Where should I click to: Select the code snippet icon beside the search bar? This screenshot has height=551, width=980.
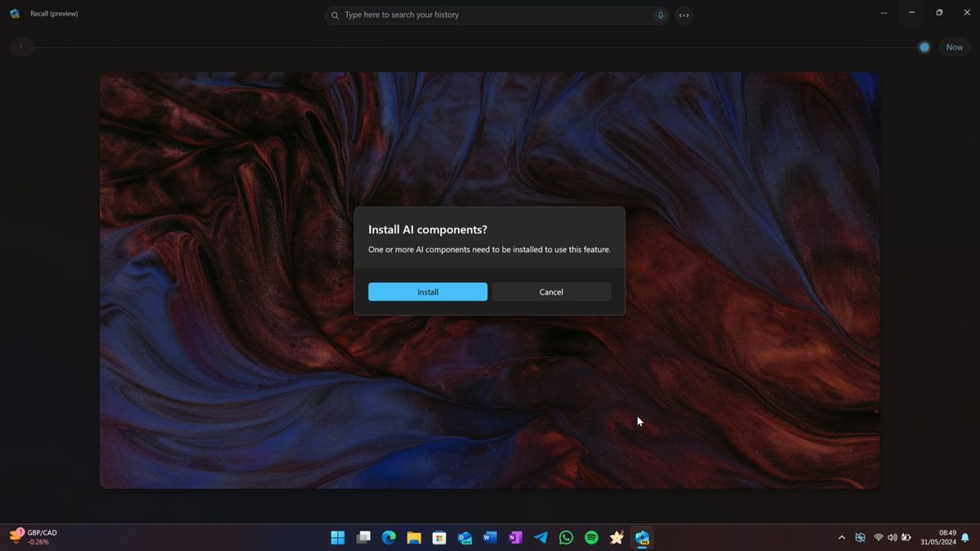coord(684,15)
